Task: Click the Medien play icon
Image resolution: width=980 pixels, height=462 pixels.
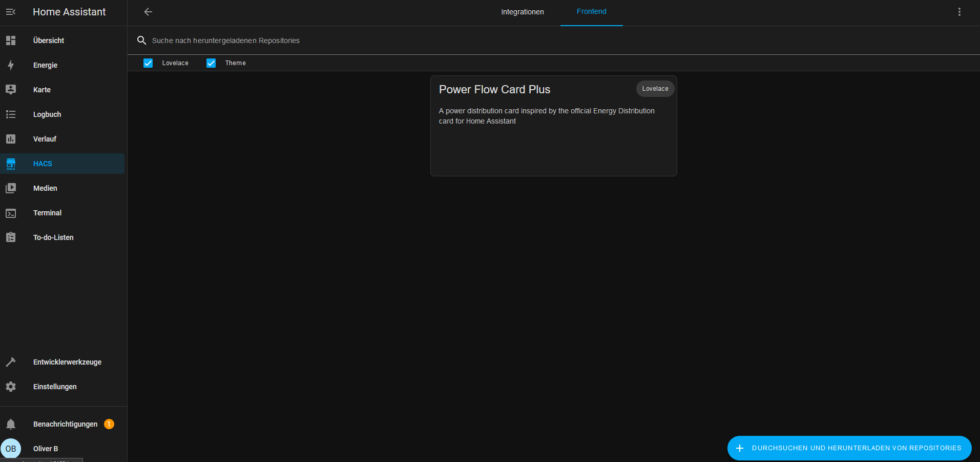Action: pyautogui.click(x=11, y=188)
